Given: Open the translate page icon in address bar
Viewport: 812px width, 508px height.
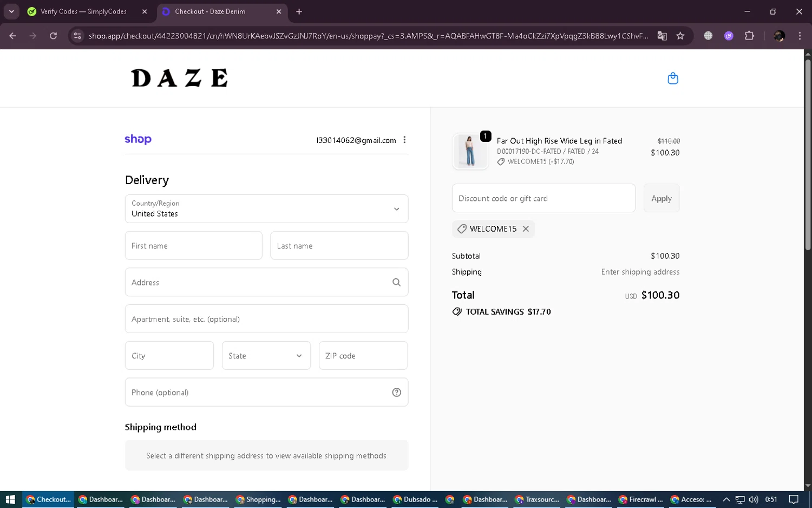Looking at the screenshot, I should pyautogui.click(x=662, y=36).
